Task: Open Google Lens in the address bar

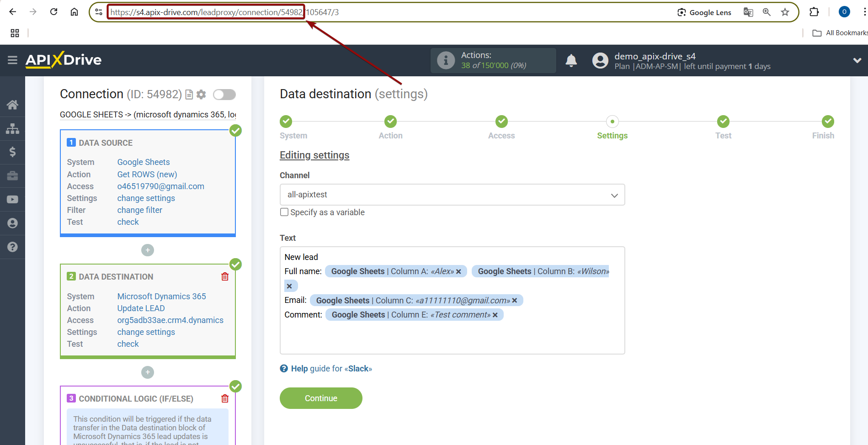Action: click(704, 12)
